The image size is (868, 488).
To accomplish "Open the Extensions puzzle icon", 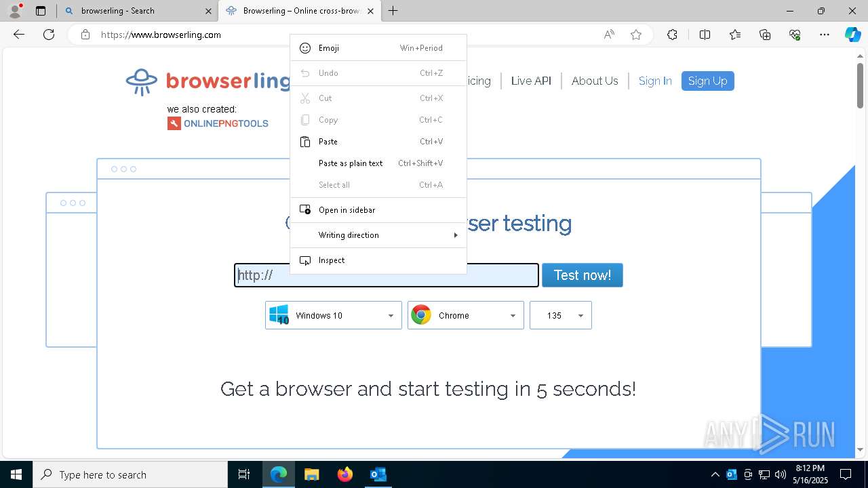I will 672,35.
